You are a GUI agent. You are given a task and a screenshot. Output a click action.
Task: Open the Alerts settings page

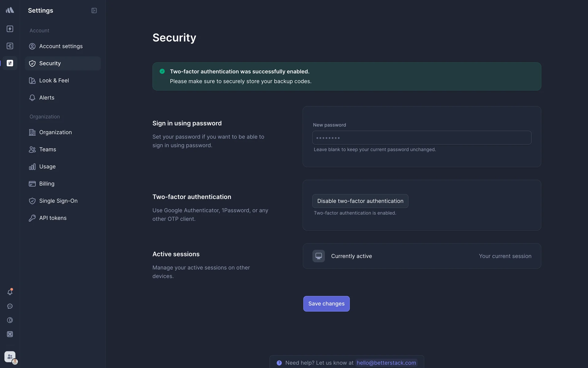pos(47,98)
